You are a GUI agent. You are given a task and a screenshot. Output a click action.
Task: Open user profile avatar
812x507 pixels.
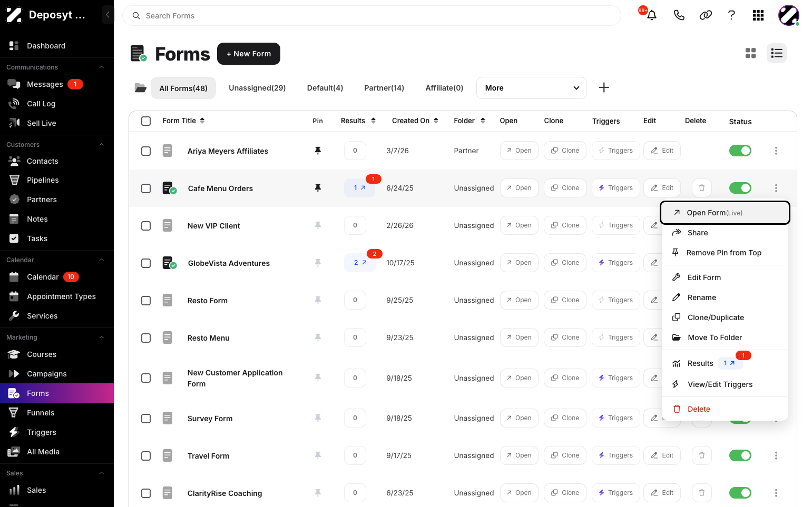789,15
